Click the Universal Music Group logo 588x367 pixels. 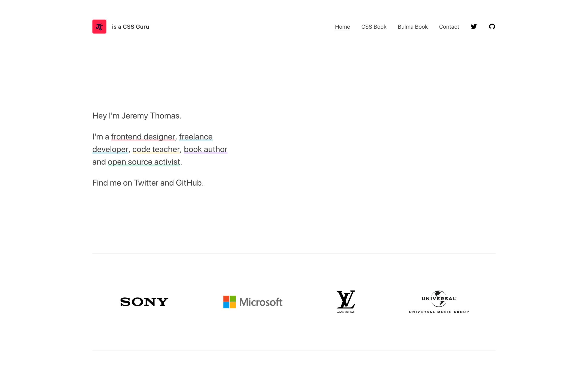coord(439,302)
